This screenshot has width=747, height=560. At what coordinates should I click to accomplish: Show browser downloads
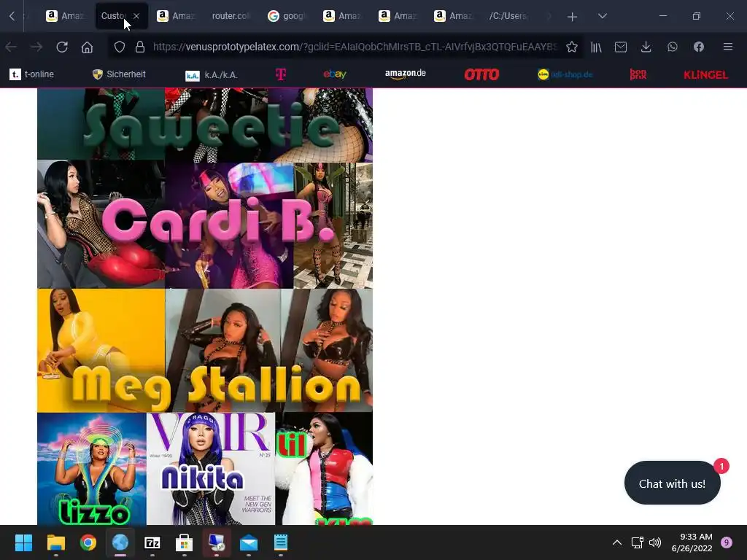click(646, 47)
